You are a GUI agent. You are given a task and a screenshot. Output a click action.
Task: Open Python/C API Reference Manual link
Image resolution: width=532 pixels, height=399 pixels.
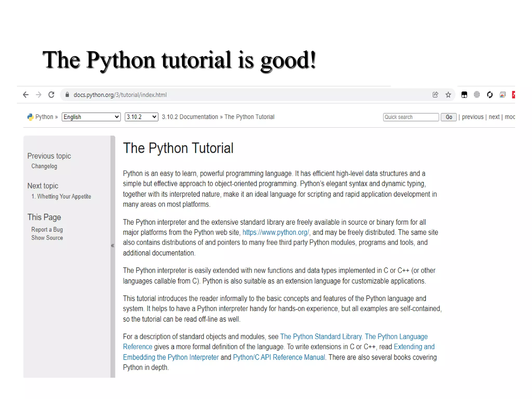coord(279,357)
